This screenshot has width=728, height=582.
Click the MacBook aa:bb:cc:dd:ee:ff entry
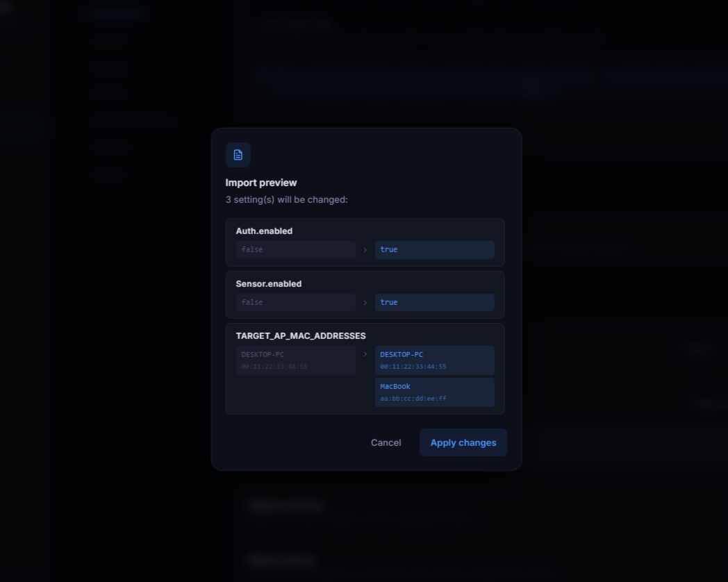pos(435,392)
